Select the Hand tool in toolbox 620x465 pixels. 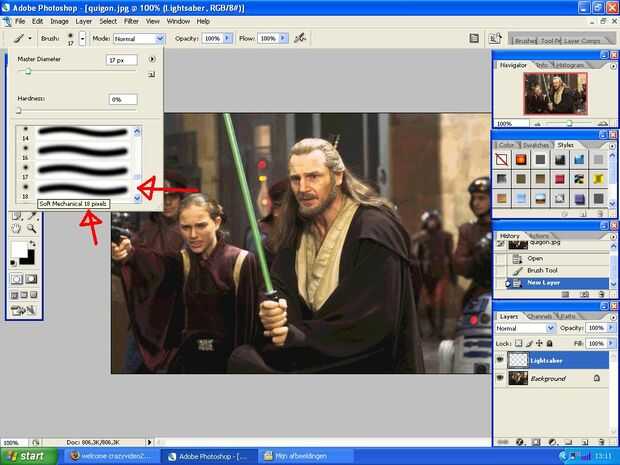[x=17, y=229]
